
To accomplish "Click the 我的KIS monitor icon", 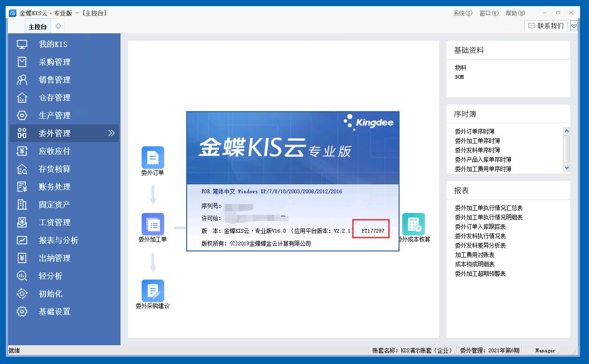I will 22,44.
